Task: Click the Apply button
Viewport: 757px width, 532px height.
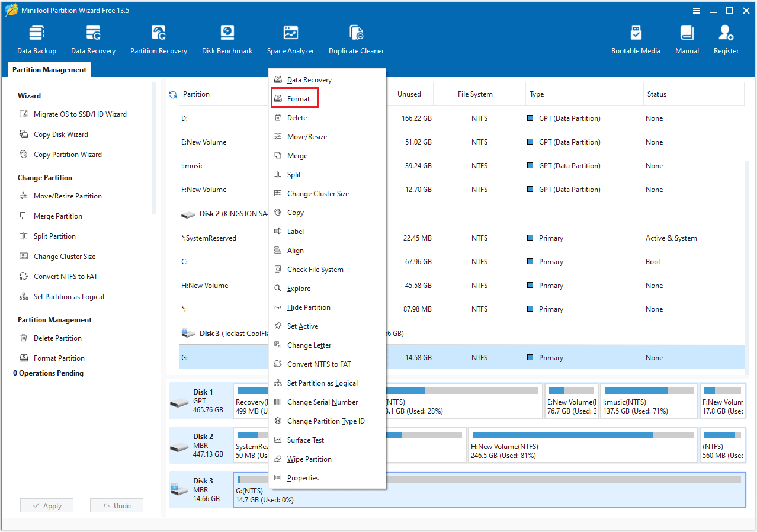Action: [x=46, y=505]
